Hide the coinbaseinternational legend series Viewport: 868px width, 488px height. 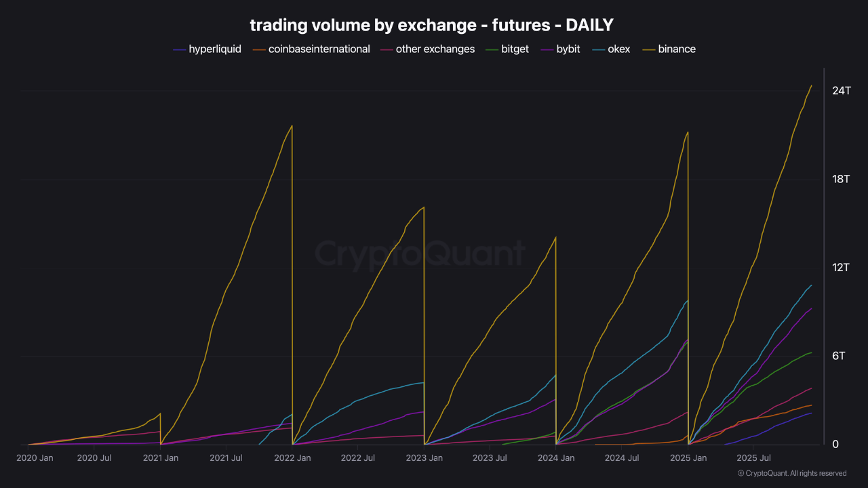pyautogui.click(x=319, y=49)
